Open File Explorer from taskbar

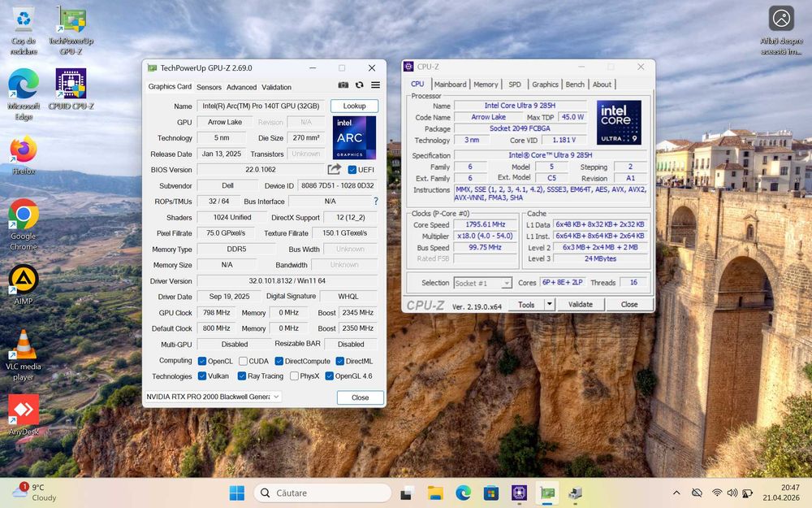click(435, 493)
